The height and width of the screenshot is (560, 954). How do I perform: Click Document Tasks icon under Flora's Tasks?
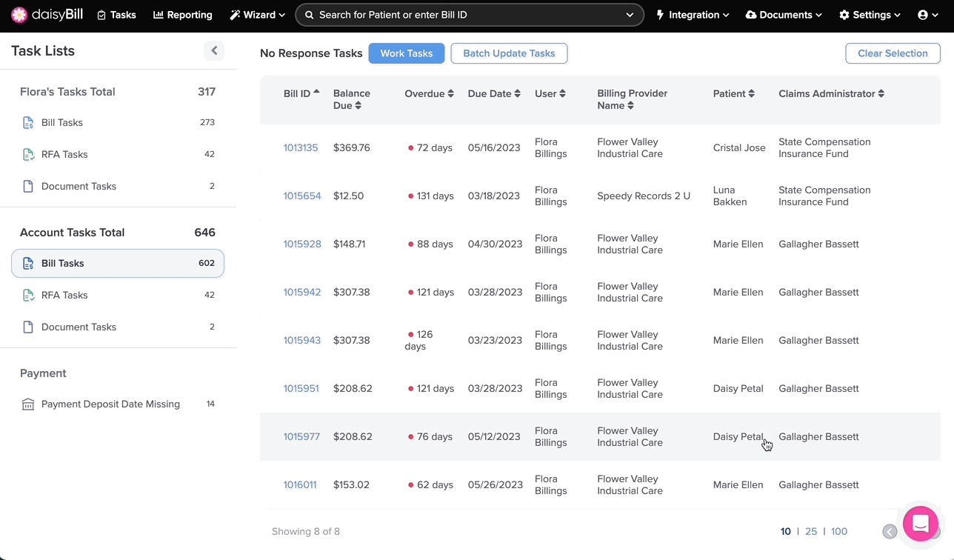(x=28, y=187)
